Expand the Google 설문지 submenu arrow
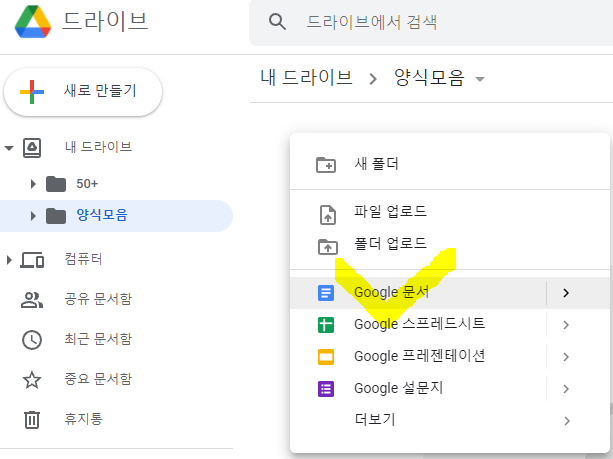 566,389
